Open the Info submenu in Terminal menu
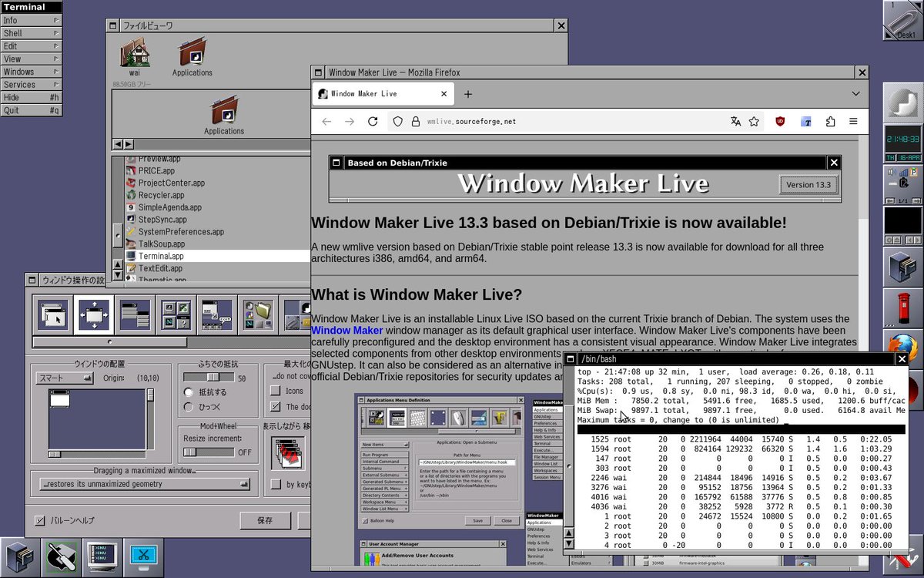Image resolution: width=924 pixels, height=578 pixels. [x=32, y=20]
